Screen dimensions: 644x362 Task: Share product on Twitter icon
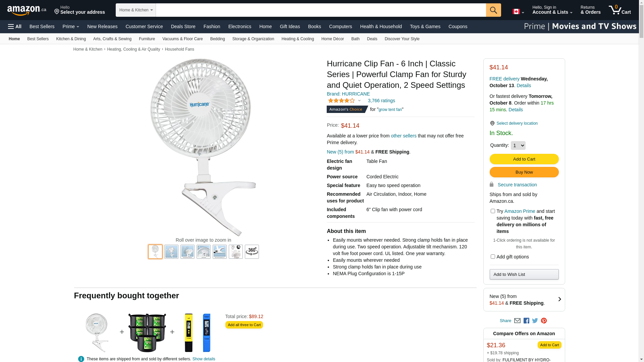tap(535, 321)
